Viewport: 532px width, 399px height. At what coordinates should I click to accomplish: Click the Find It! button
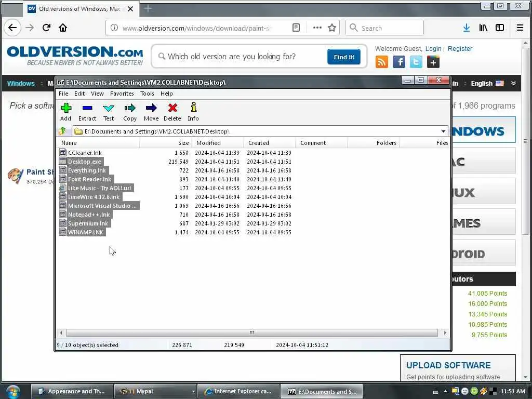[x=344, y=57]
